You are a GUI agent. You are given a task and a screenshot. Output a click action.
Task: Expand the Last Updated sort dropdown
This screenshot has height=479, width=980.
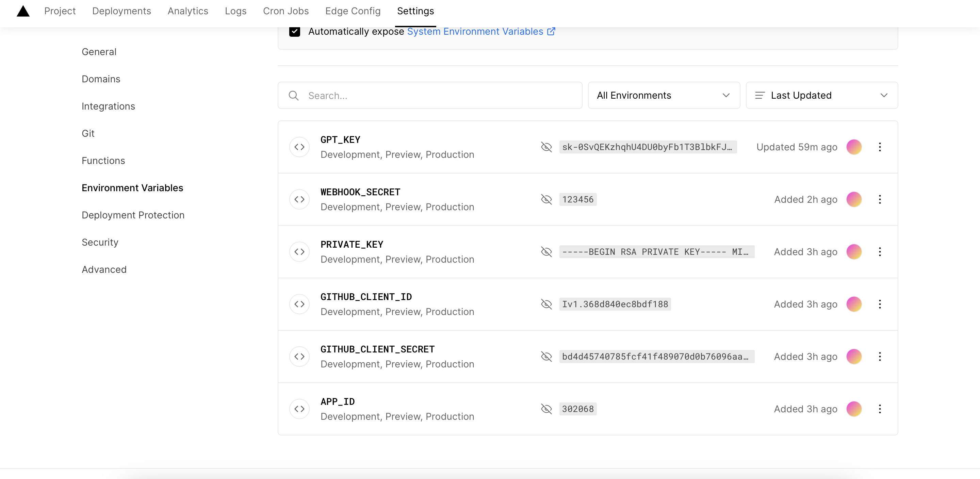click(x=822, y=96)
